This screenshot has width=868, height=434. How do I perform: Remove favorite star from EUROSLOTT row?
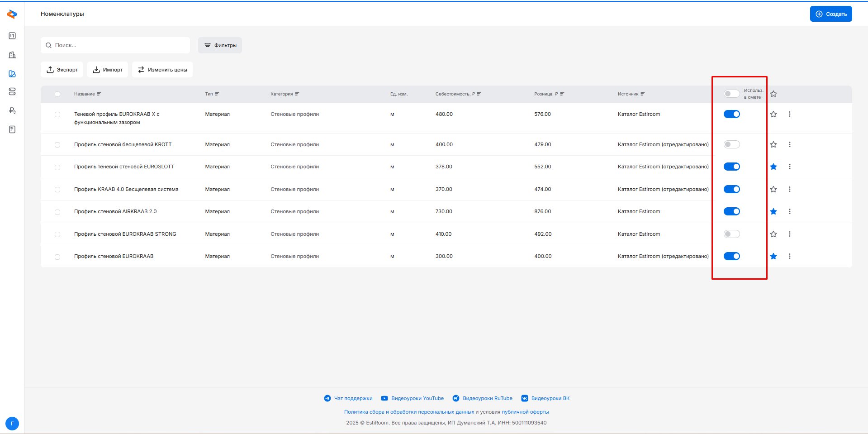(773, 167)
